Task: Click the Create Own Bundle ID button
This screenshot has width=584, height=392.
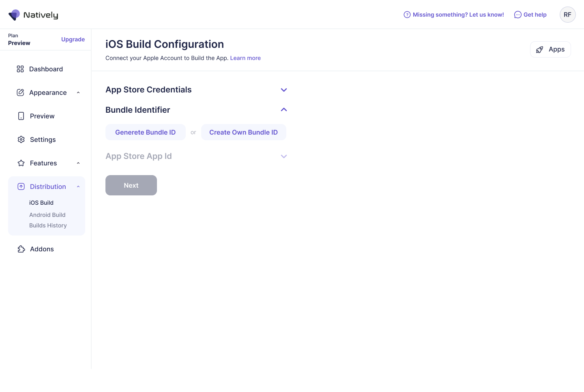Action: 243,132
